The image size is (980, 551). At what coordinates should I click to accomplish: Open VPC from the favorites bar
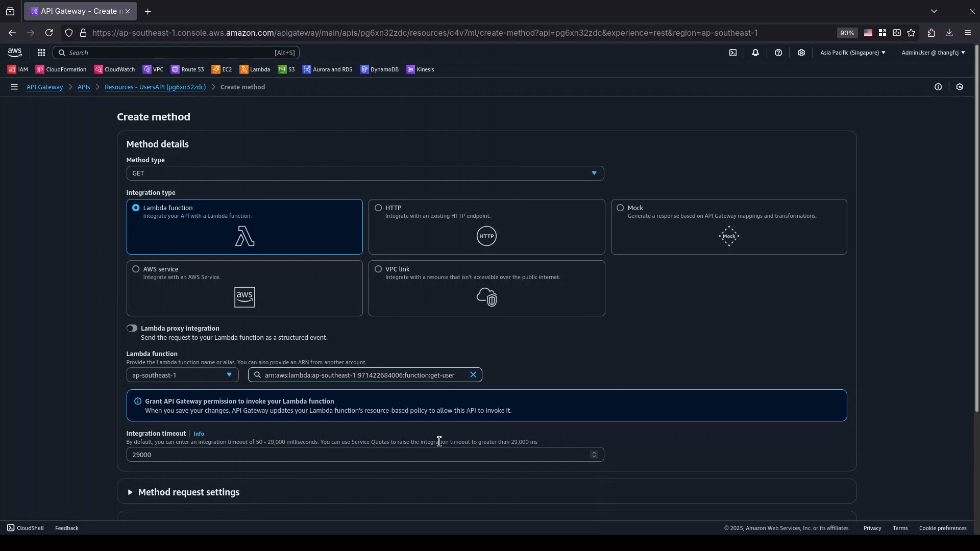click(x=153, y=69)
